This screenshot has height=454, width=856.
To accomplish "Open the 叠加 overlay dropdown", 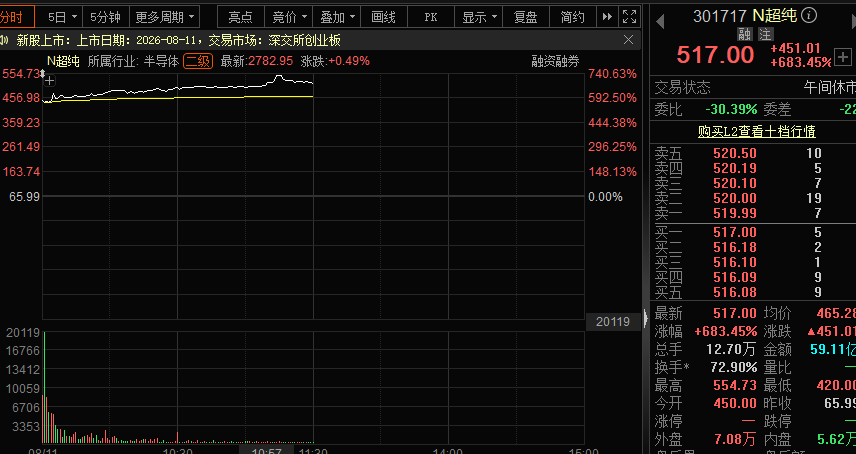I will click(336, 17).
